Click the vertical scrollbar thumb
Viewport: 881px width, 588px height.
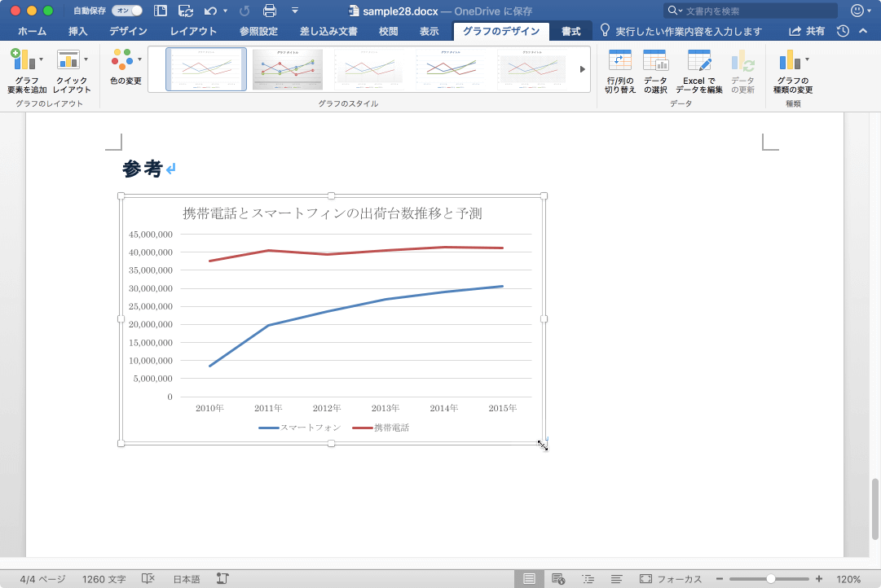click(x=874, y=509)
